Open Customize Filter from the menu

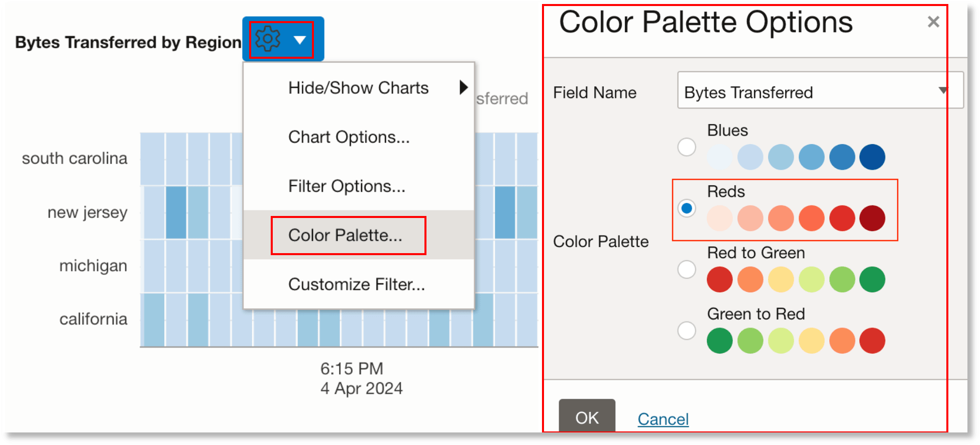[356, 284]
